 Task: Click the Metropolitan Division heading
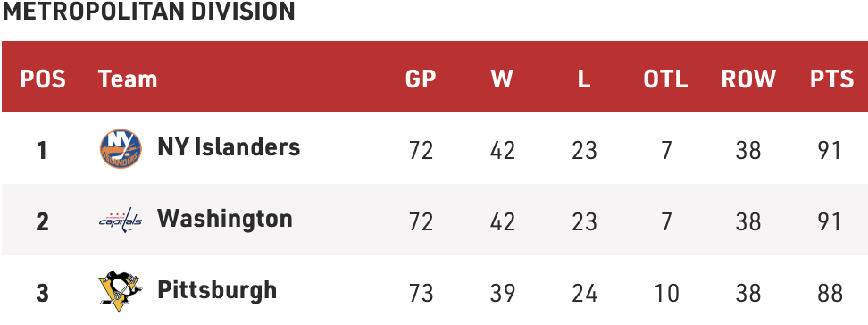click(148, 11)
